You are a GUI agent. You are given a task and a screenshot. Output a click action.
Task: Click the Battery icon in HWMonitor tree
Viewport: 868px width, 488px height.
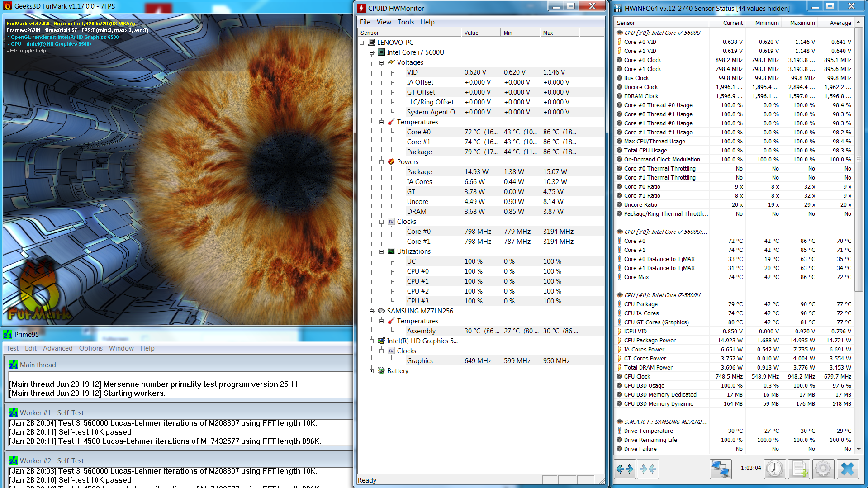tap(382, 371)
